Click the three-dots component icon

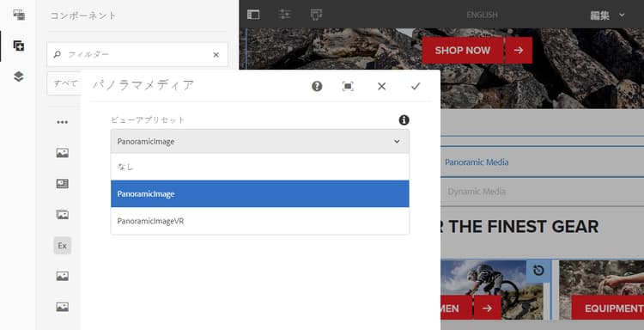pyautogui.click(x=63, y=122)
